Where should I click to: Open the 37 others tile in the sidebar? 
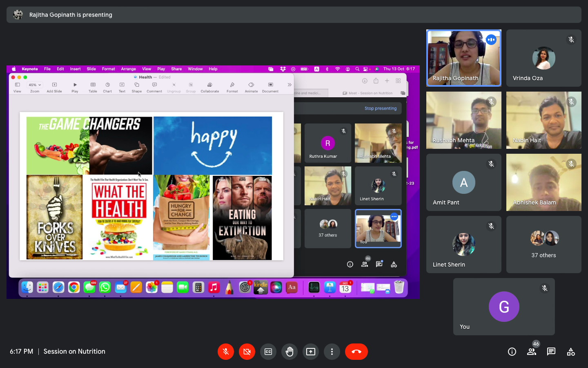click(544, 245)
